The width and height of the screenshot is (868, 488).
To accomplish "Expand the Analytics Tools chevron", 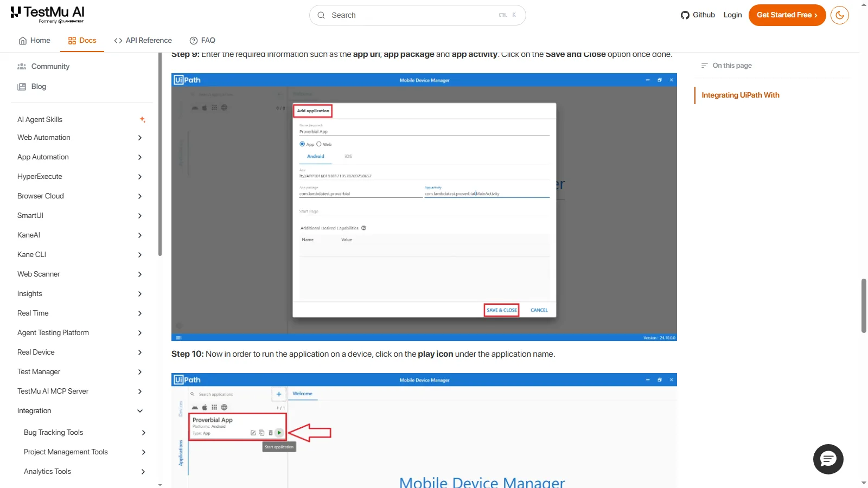I will [143, 472].
